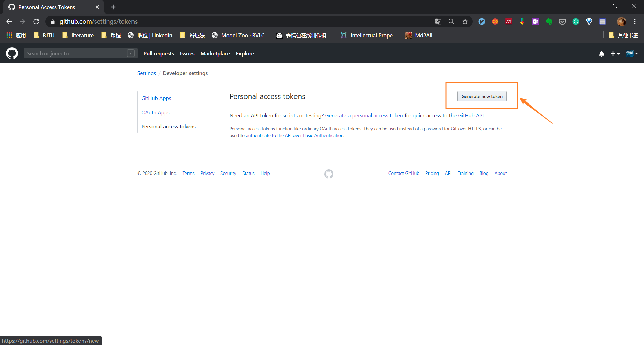
Task: Open the notifications bell icon
Action: 602,54
